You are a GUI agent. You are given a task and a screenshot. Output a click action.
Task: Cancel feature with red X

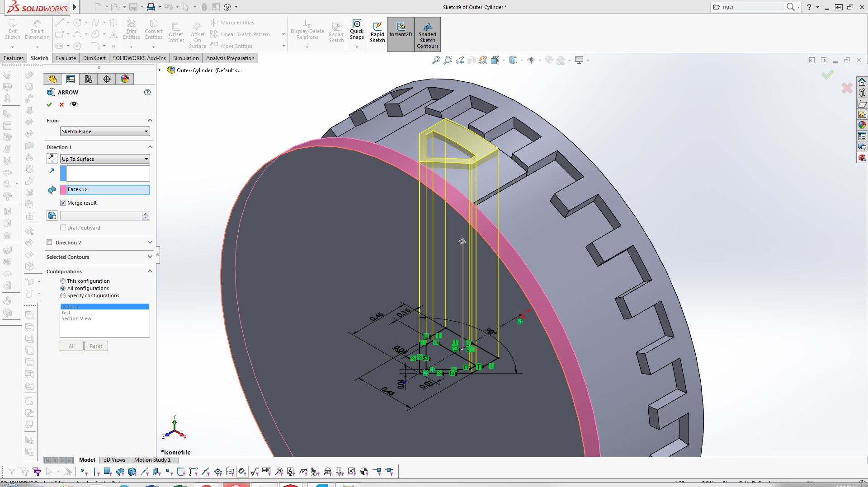click(61, 104)
